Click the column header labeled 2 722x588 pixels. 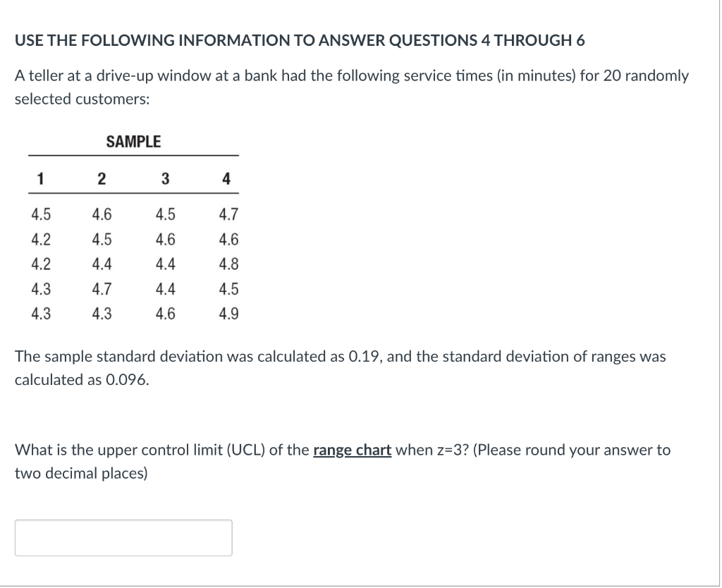tap(101, 178)
